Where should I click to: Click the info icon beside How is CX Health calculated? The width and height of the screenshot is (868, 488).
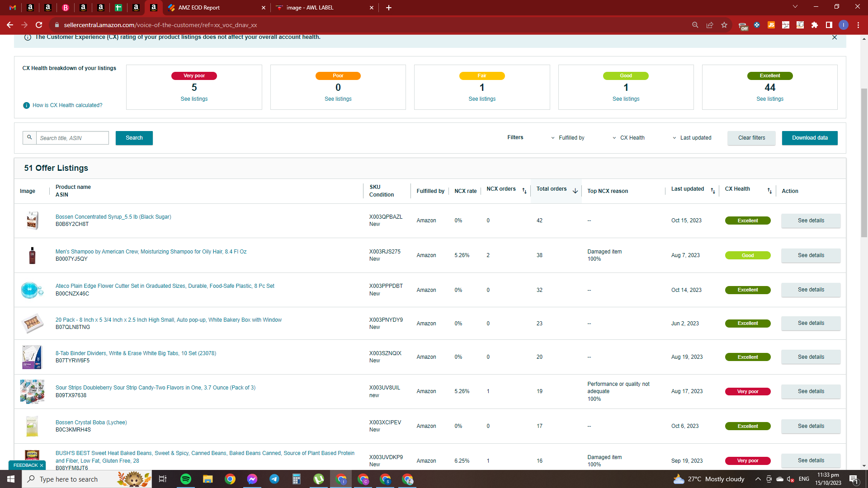point(26,105)
